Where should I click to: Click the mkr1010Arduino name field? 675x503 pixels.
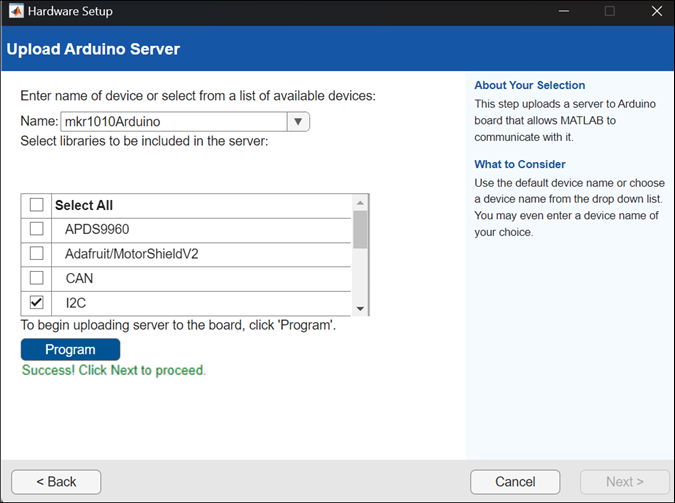click(x=172, y=122)
